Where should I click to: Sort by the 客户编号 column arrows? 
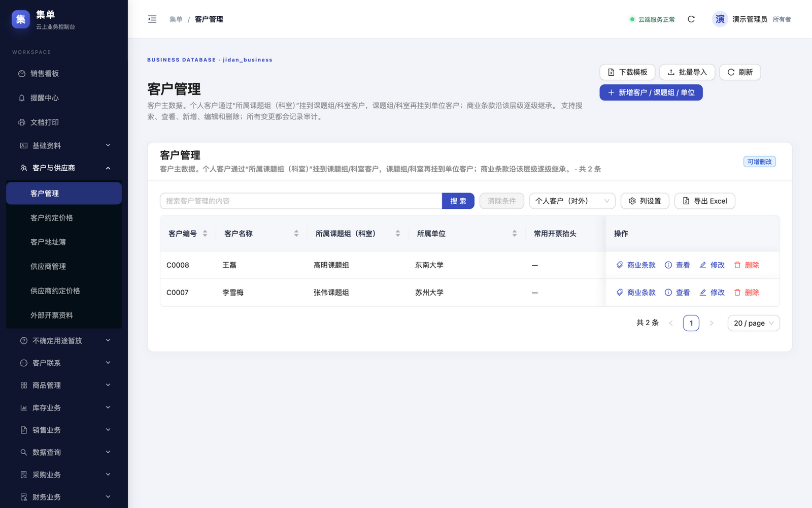click(205, 234)
